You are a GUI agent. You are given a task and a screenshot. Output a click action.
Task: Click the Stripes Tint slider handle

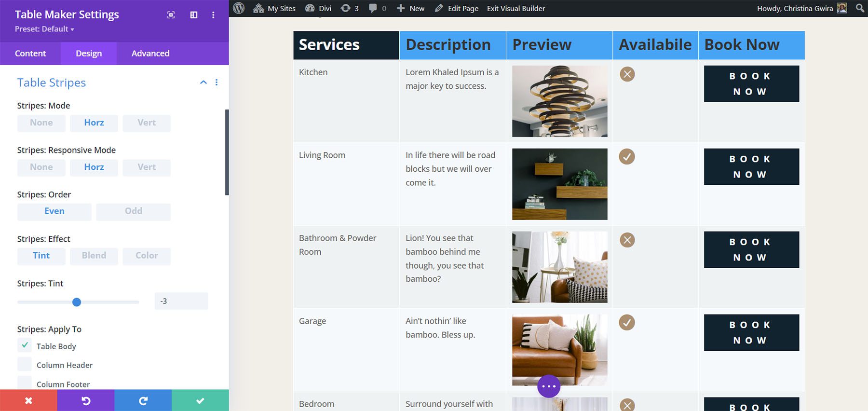(77, 302)
